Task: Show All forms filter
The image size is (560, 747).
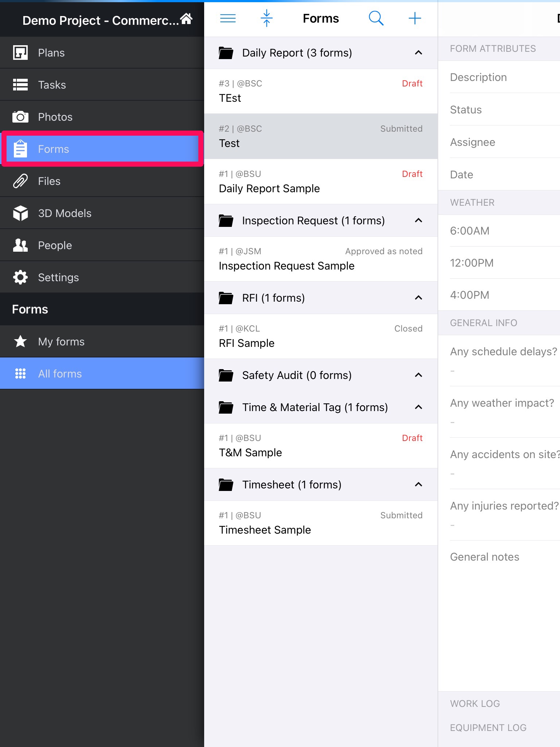Action: click(102, 373)
